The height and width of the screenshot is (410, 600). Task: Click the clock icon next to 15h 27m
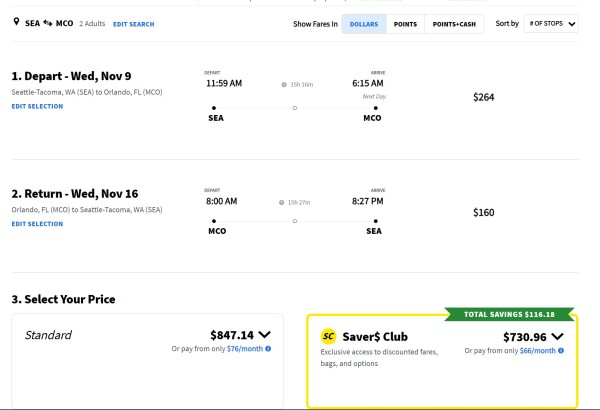[x=283, y=201]
